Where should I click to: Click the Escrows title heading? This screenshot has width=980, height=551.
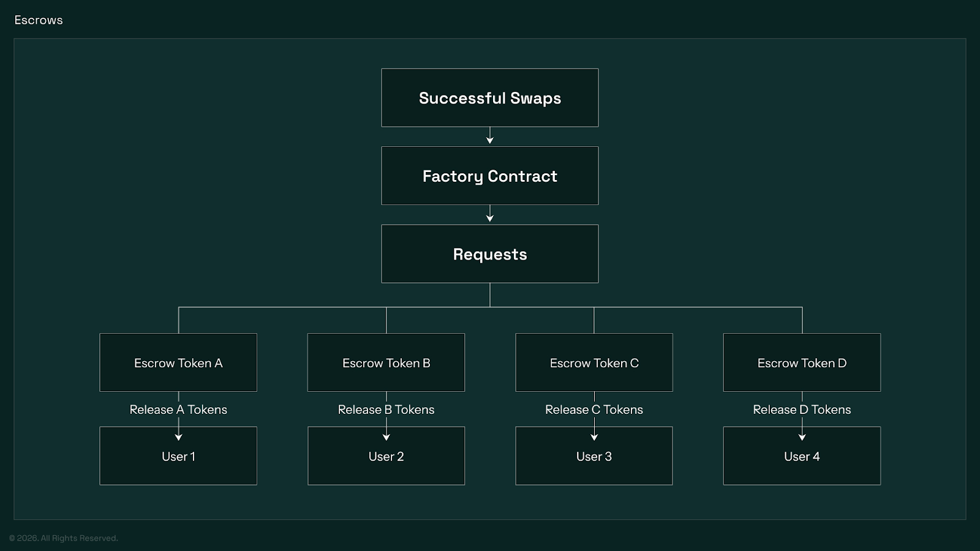(39, 20)
